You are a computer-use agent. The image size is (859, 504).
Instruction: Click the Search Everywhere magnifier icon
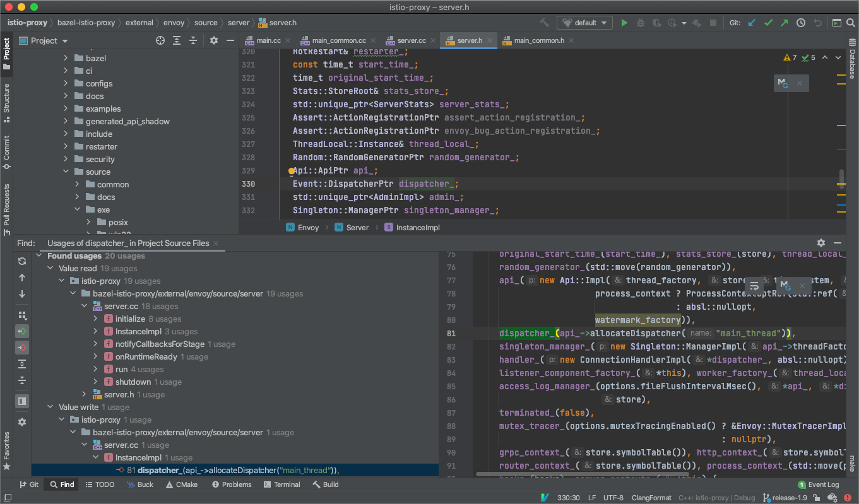(x=850, y=23)
